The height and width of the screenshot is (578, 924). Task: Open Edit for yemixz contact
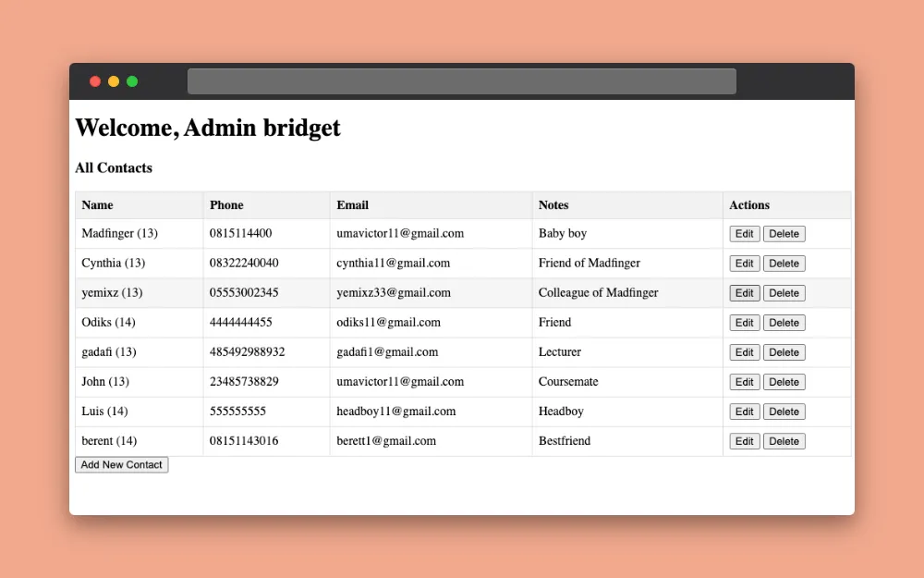(744, 293)
